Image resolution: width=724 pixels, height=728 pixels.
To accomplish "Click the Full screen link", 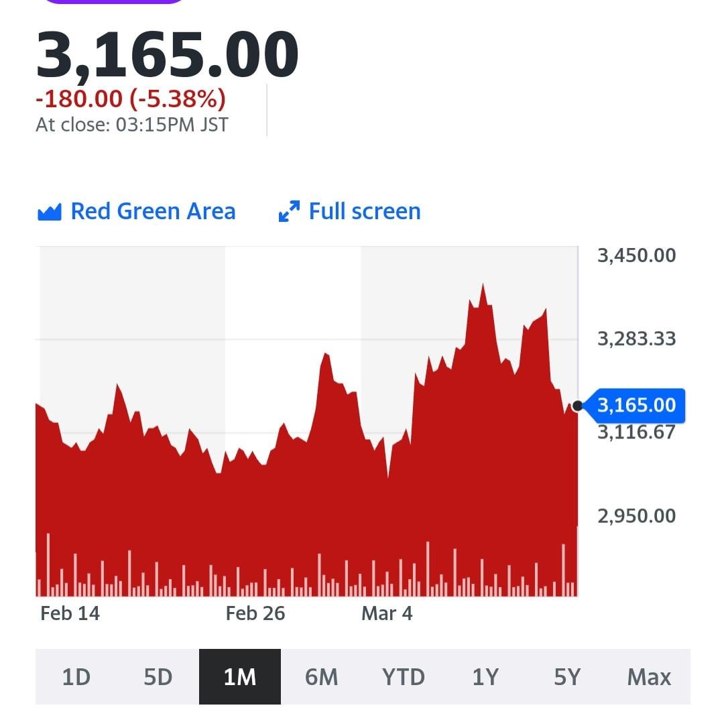I will [x=364, y=211].
